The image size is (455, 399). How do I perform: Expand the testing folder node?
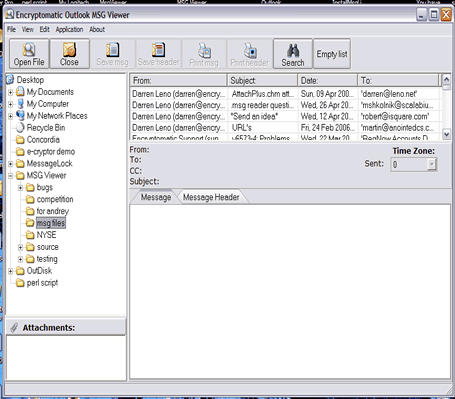coord(20,259)
